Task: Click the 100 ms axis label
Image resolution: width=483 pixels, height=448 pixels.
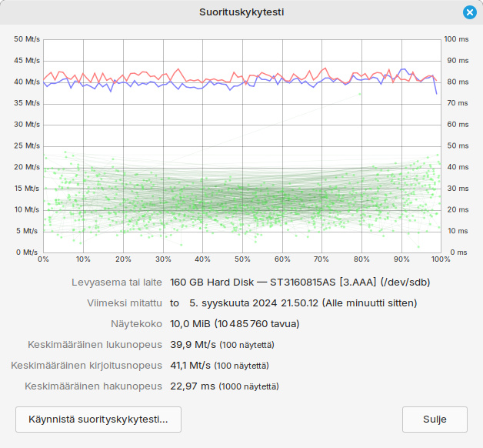Action: click(x=456, y=39)
